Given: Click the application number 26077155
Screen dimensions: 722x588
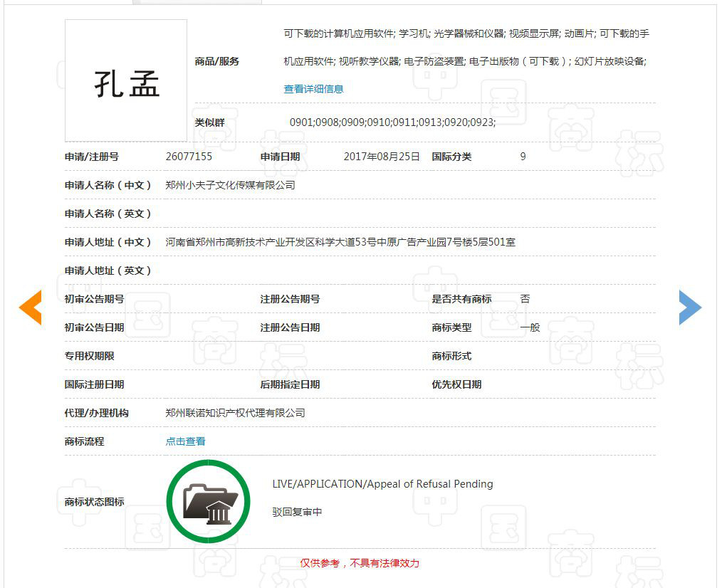Looking at the screenshot, I should [x=189, y=157].
